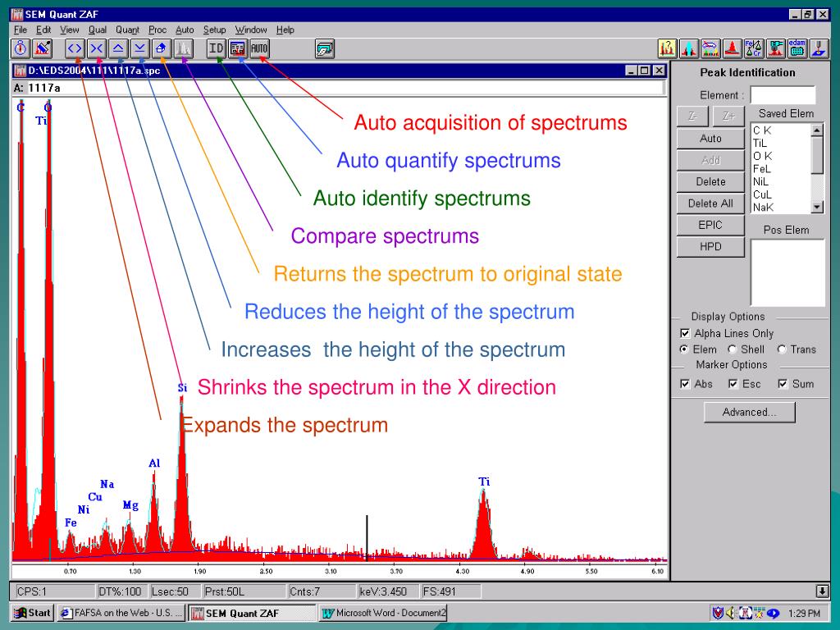The image size is (840, 630).
Task: Click the stopwatch icon in the toolbar
Action: 21,48
